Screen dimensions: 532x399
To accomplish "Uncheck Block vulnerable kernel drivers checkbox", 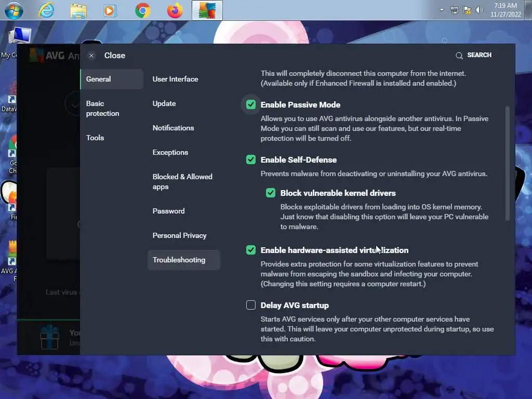I will [270, 193].
